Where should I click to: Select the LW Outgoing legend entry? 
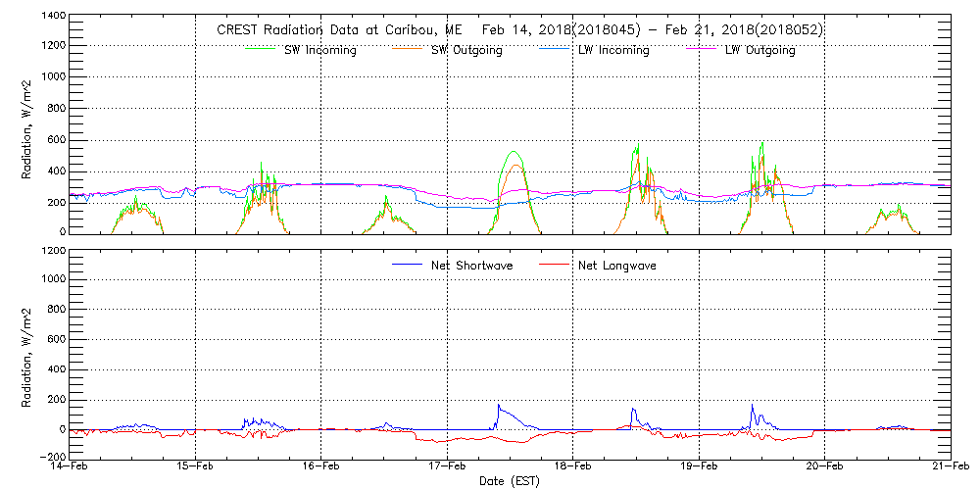(x=759, y=51)
